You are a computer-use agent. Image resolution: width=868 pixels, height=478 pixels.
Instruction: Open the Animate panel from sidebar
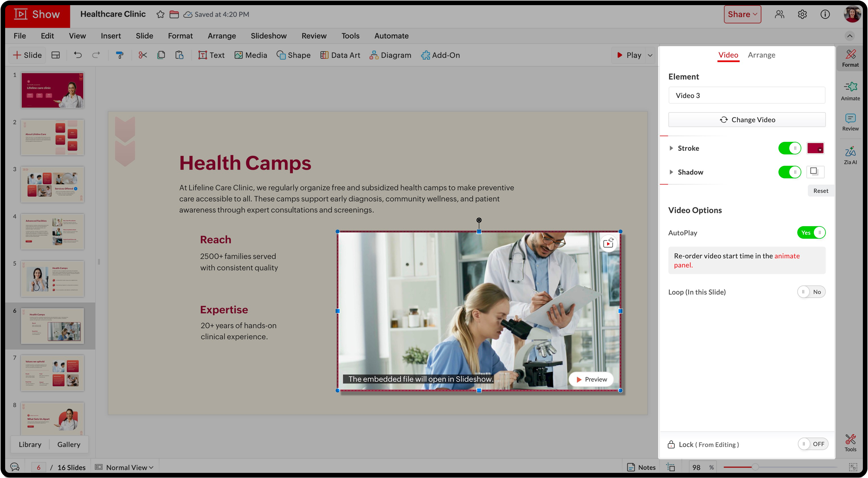850,91
